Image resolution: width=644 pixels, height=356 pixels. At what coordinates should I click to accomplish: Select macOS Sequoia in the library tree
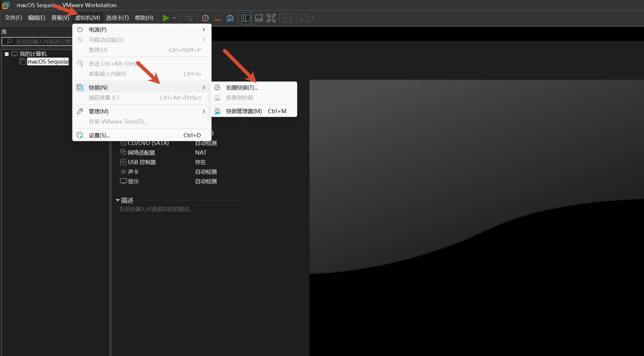48,61
